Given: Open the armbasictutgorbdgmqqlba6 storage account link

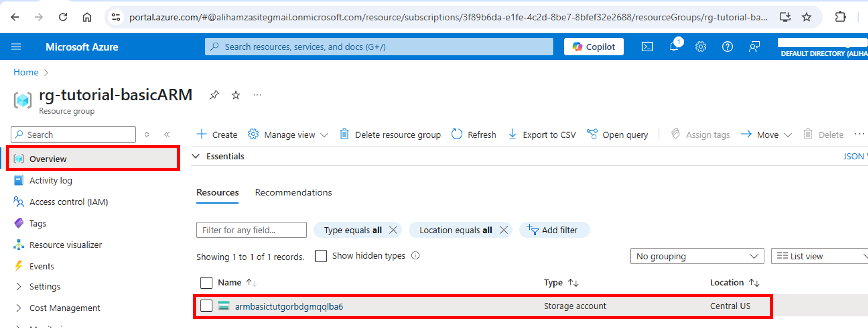Looking at the screenshot, I should pyautogui.click(x=289, y=306).
